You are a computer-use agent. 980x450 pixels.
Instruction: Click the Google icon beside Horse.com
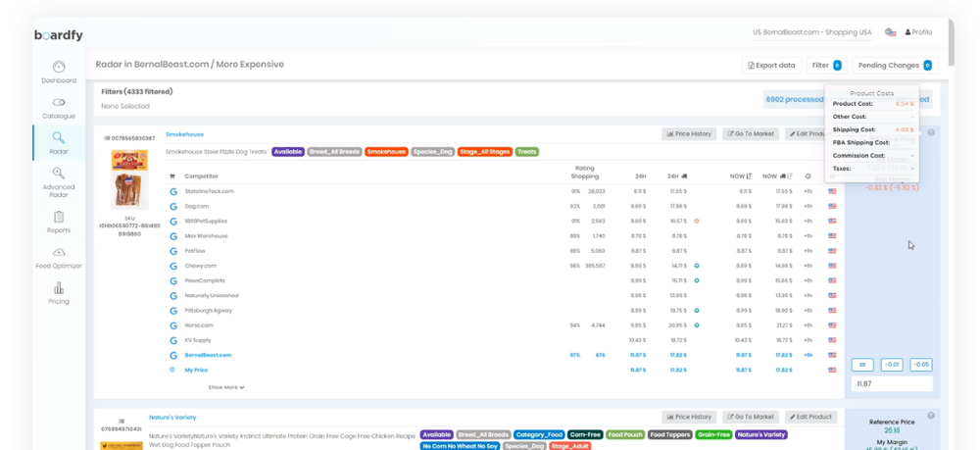(173, 325)
